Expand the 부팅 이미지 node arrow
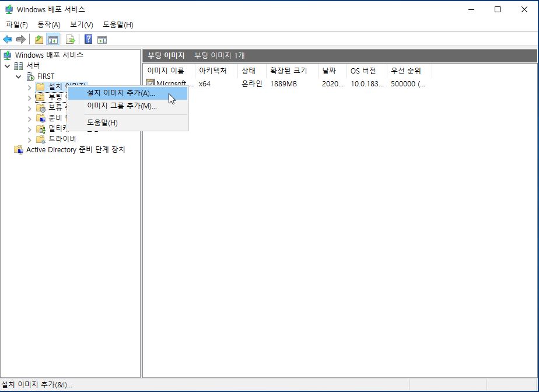Viewport: 539px width, 392px height. point(30,97)
